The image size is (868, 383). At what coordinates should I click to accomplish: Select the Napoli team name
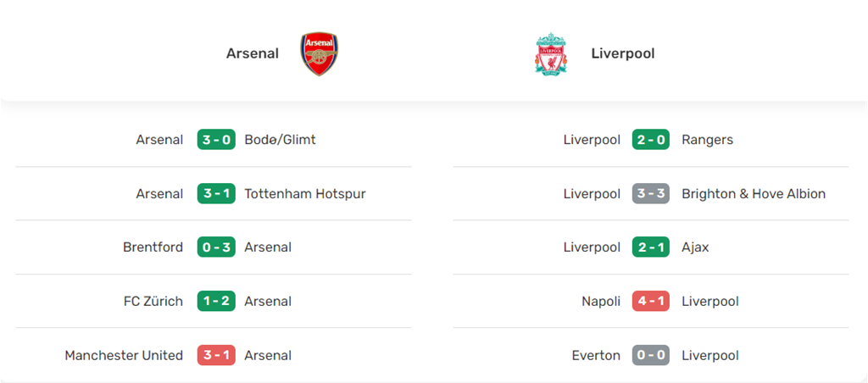point(601,302)
